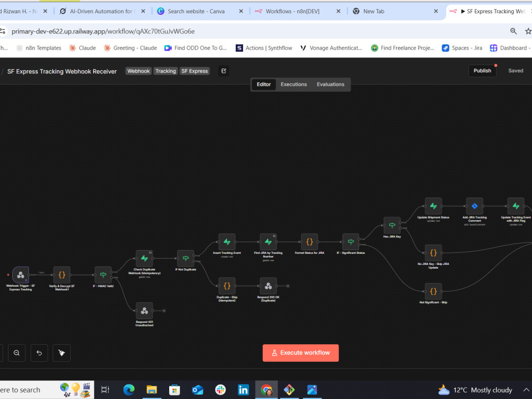Screen dimensions: 532x399
Task: Switch to the Editor tab
Action: click(264, 85)
